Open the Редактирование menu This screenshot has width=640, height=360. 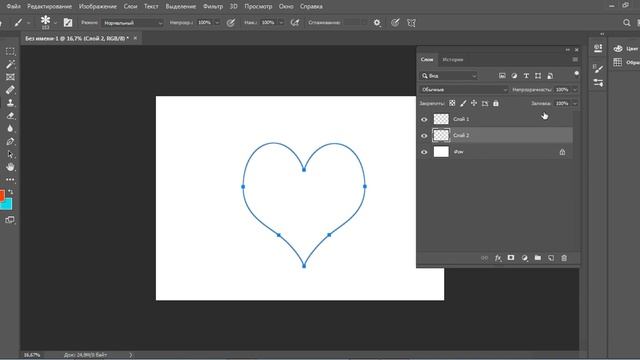tap(49, 7)
